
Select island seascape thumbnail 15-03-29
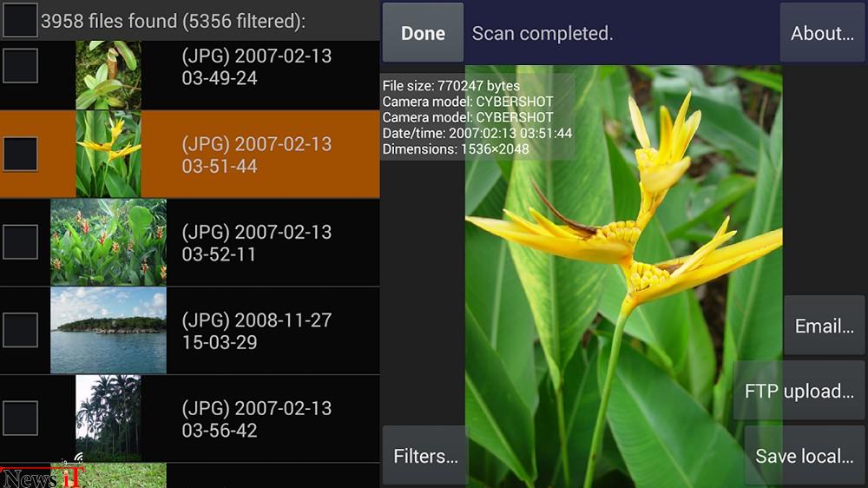[x=108, y=330]
